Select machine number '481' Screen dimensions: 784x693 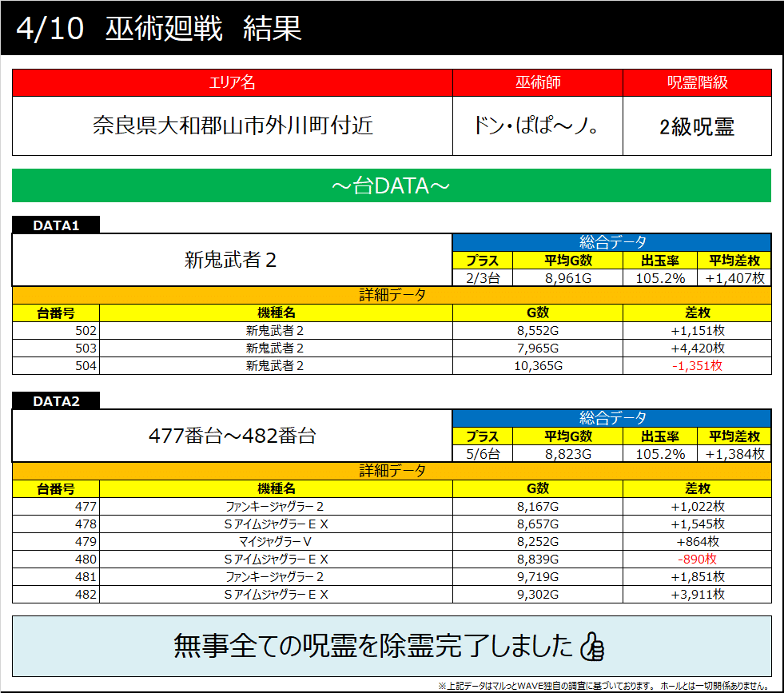(86, 576)
